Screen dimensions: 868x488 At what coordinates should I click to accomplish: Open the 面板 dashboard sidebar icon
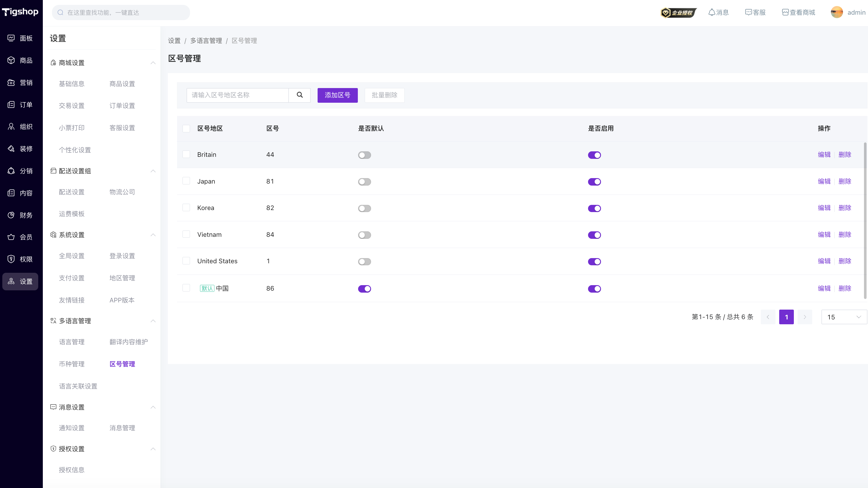(x=11, y=38)
